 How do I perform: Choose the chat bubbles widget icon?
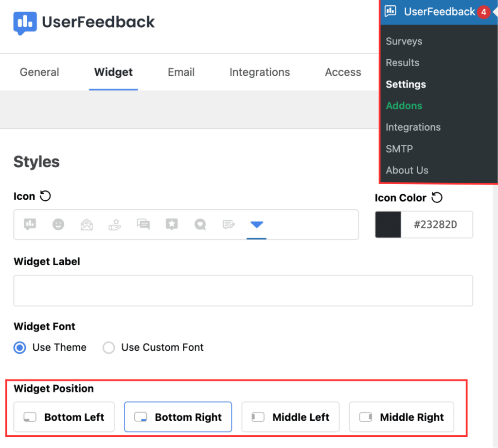pyautogui.click(x=143, y=224)
